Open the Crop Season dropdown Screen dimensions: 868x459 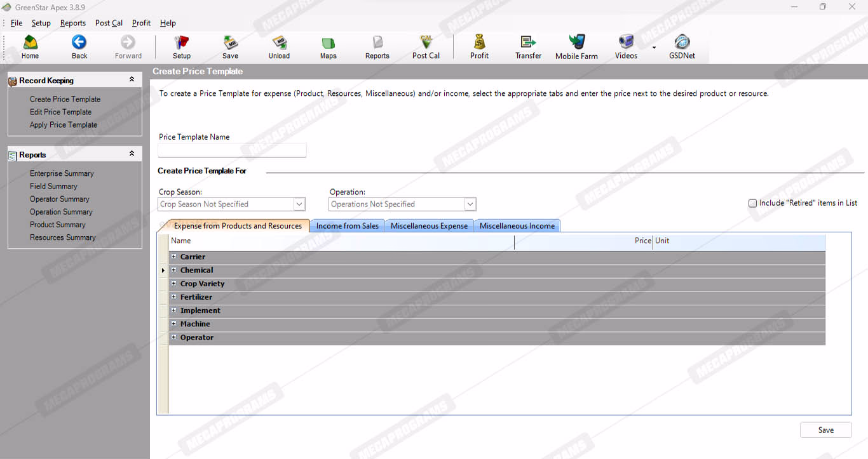(x=299, y=204)
